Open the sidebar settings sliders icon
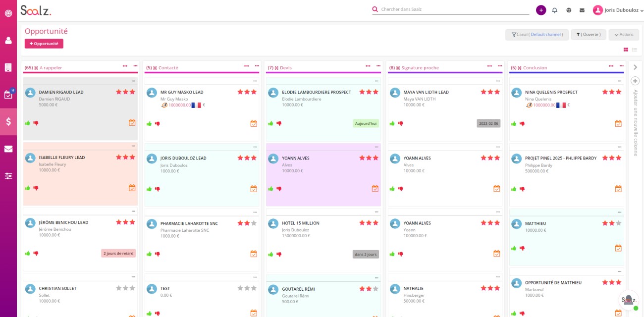This screenshot has width=644, height=317. tap(8, 176)
